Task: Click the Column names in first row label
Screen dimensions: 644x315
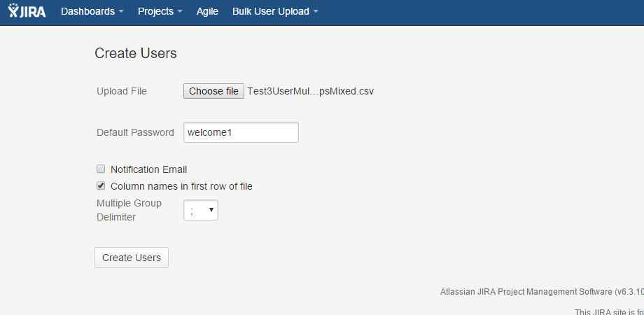Action: [181, 186]
